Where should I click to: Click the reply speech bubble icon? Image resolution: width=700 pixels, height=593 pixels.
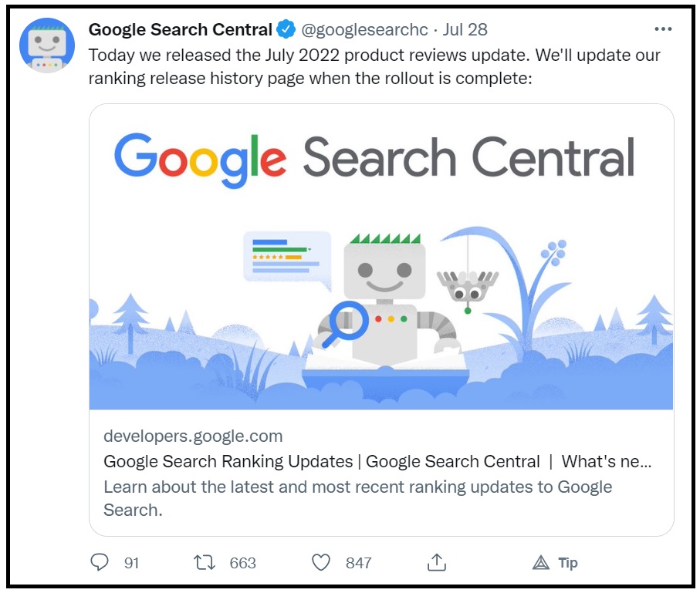100,563
